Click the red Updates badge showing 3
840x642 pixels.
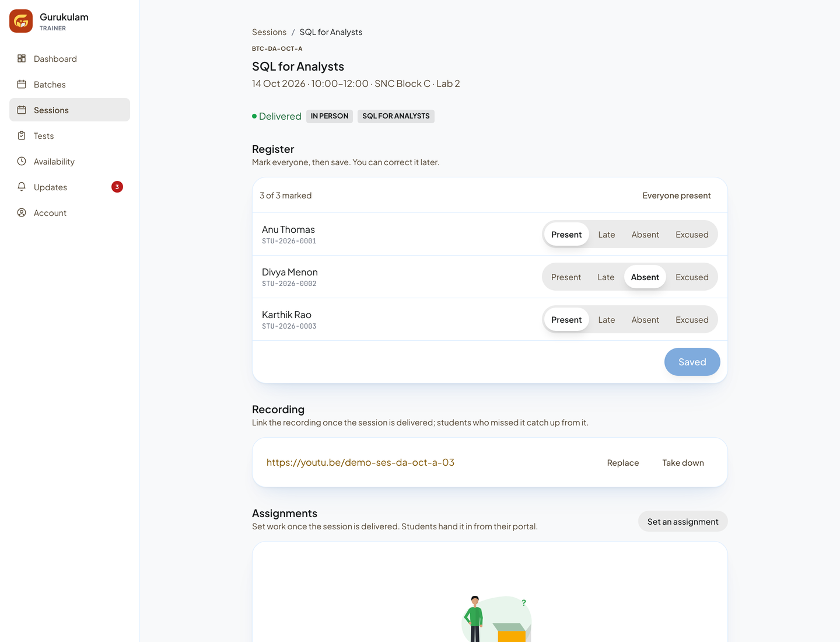[x=117, y=187]
